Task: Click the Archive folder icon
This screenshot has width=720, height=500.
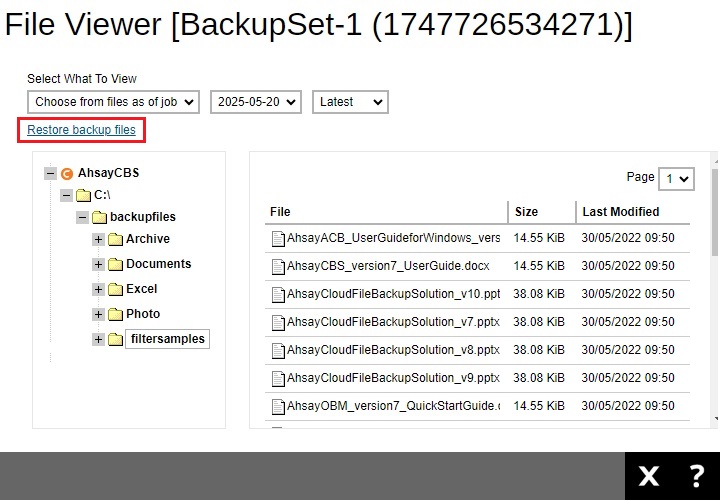Action: tap(116, 239)
